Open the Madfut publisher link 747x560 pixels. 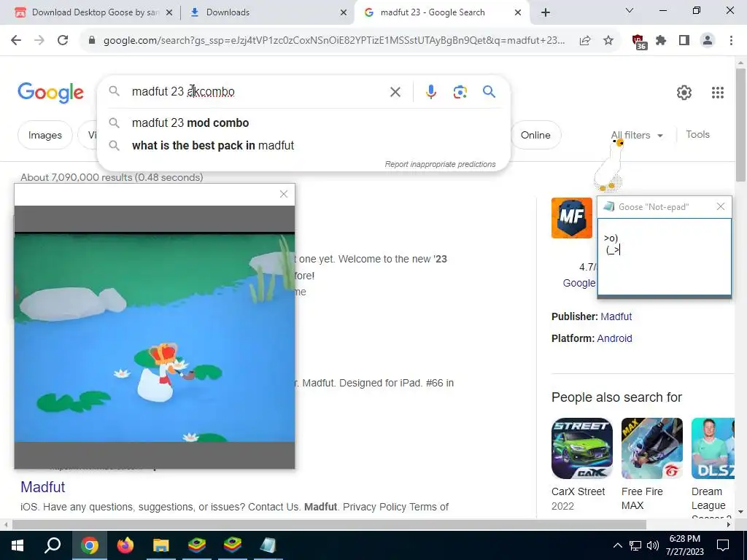pyautogui.click(x=616, y=316)
